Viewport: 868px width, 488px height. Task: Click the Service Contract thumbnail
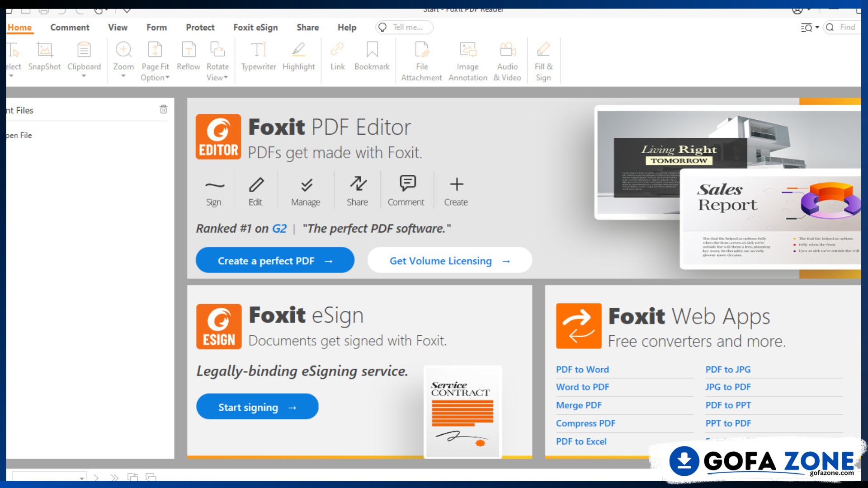[x=462, y=412]
